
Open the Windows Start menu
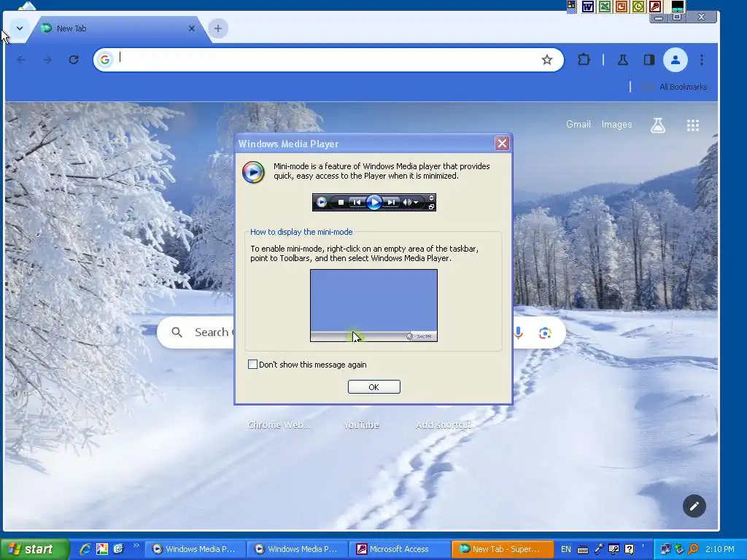pos(34,549)
